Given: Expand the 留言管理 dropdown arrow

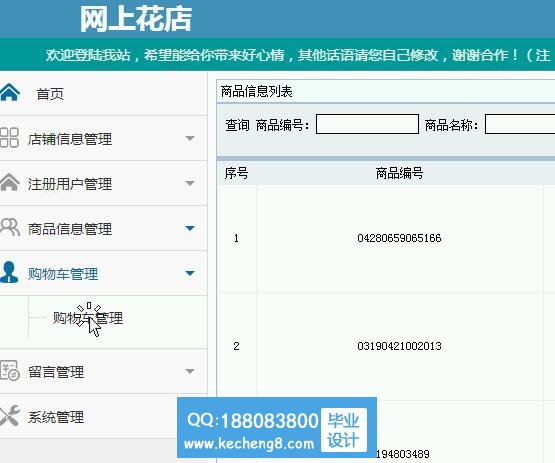Looking at the screenshot, I should pos(190,371).
